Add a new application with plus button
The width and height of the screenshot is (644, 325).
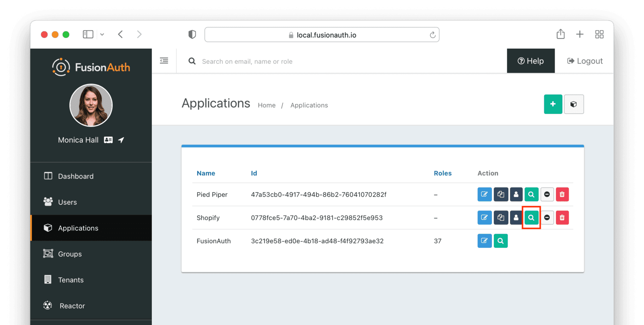coord(553,104)
